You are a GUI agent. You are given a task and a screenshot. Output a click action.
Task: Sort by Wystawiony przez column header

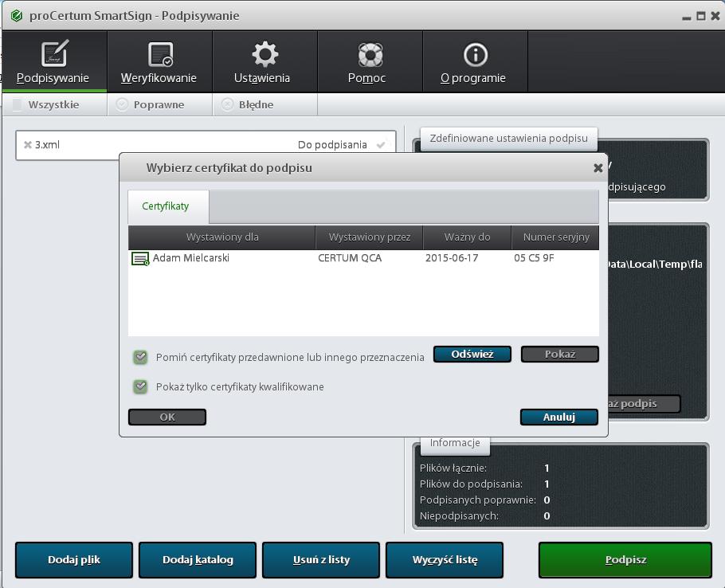[369, 237]
